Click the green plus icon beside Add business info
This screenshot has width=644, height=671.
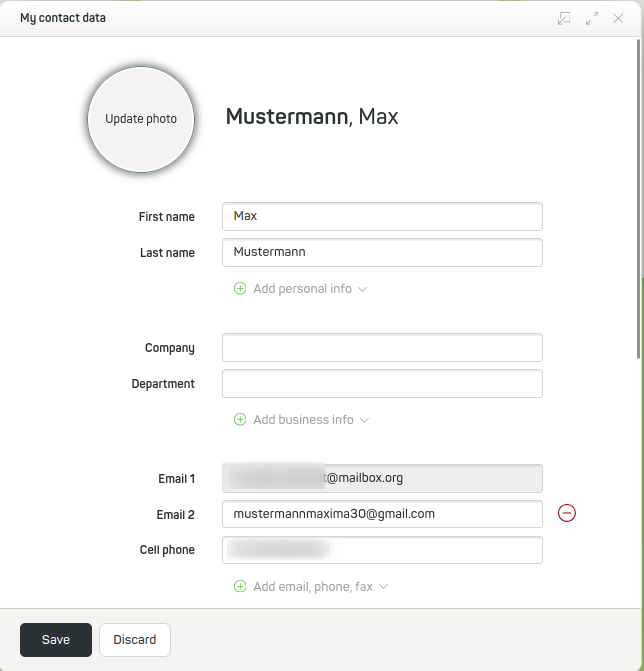tap(240, 420)
